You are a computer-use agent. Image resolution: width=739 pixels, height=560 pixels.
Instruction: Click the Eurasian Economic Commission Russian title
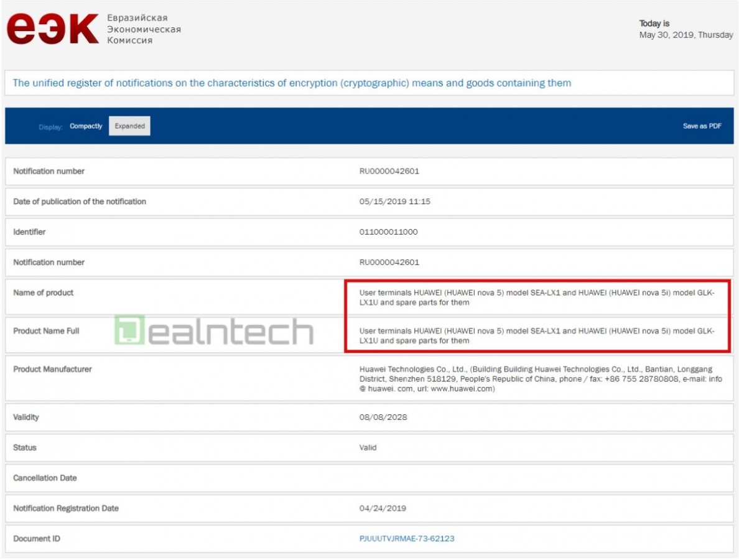click(144, 29)
